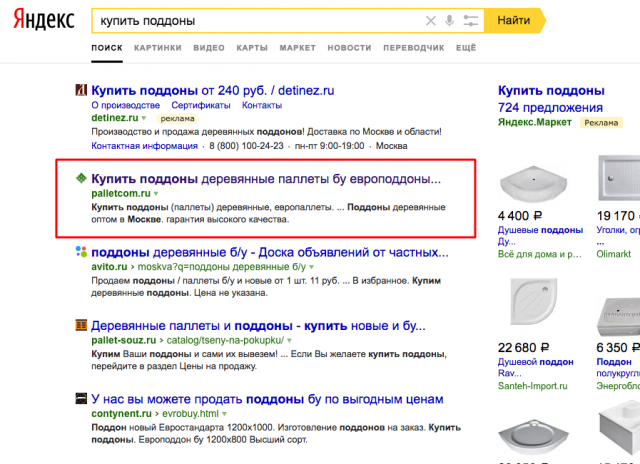Click Яндекс.Маркет link in sidebar
Image resolution: width=640 pixels, height=464 pixels.
pos(535,122)
